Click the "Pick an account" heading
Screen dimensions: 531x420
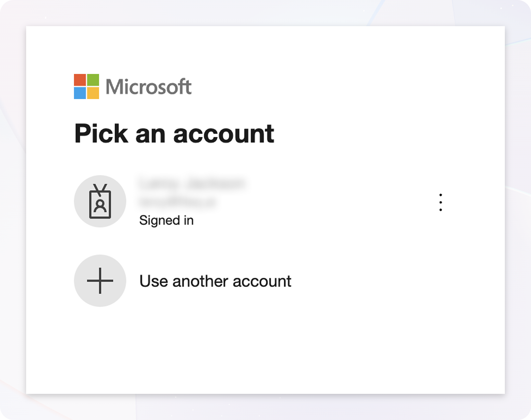pos(174,134)
